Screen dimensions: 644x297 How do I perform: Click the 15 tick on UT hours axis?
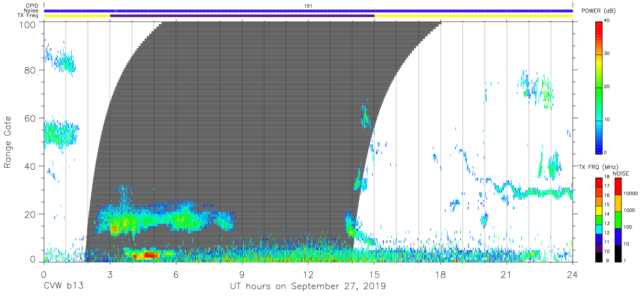point(374,274)
